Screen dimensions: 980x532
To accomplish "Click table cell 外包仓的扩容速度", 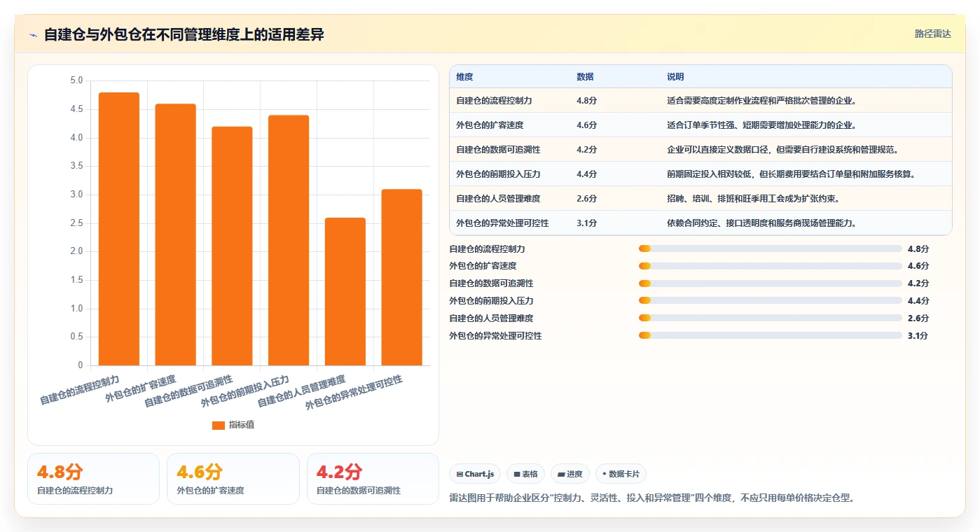I will tap(490, 125).
